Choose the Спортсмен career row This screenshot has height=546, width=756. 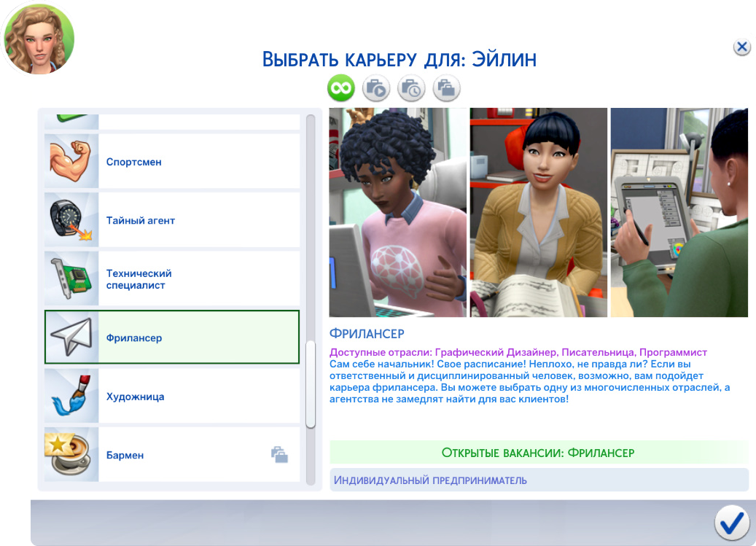[x=172, y=161]
